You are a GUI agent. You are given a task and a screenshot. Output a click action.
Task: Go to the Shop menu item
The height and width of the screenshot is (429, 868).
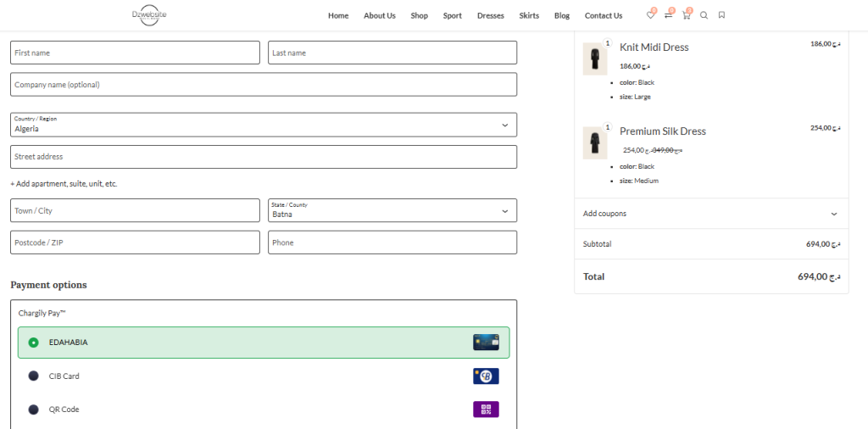(x=419, y=15)
